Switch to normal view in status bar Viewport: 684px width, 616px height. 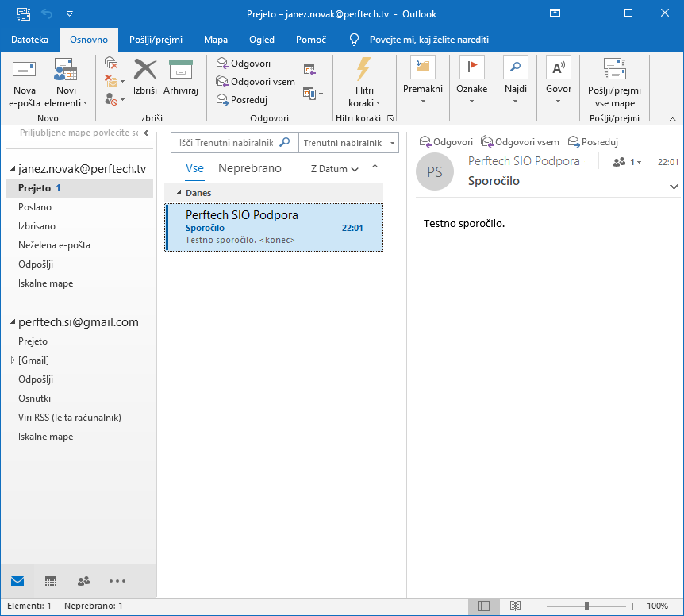pos(484,606)
